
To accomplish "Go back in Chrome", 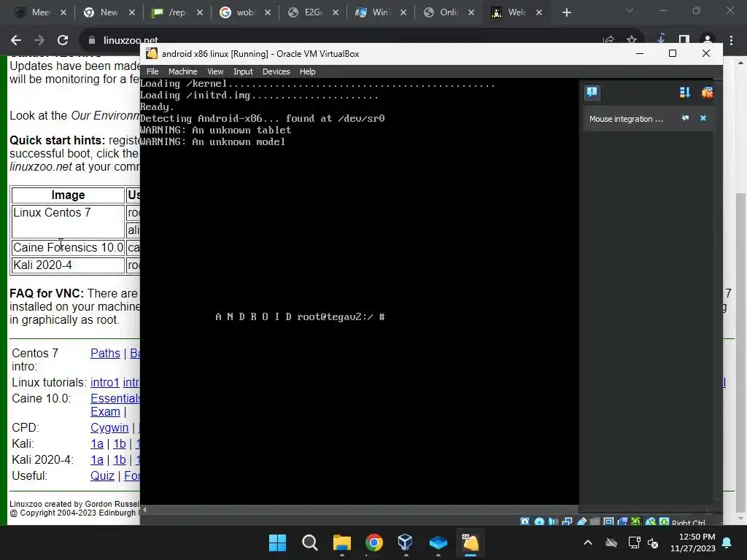I will (x=16, y=40).
